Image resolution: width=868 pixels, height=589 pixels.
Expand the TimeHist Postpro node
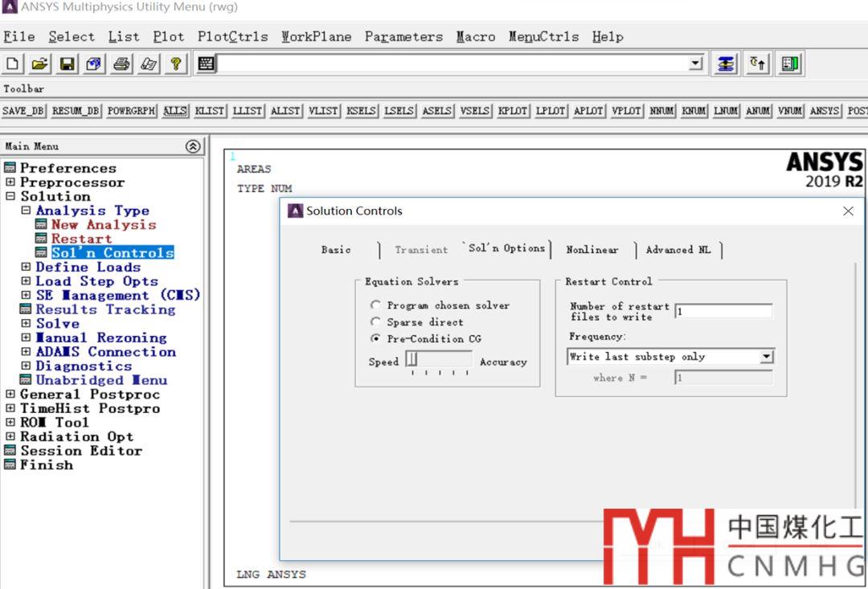pyautogui.click(x=10, y=408)
